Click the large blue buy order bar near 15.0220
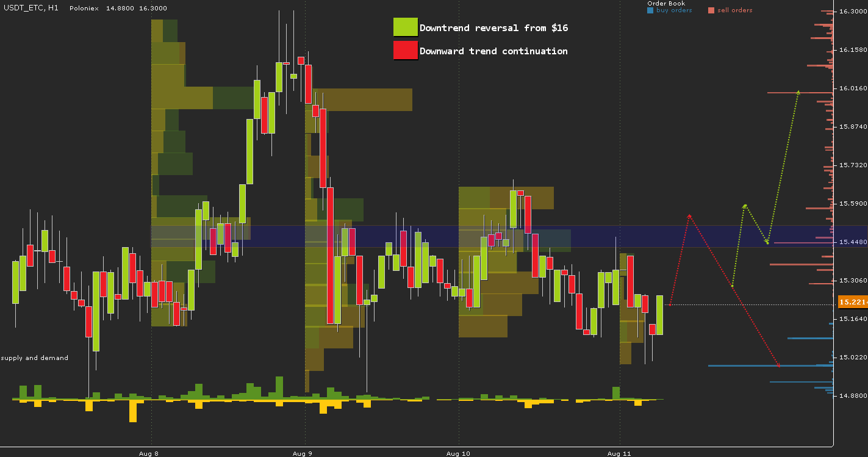868x457 pixels. [x=770, y=365]
